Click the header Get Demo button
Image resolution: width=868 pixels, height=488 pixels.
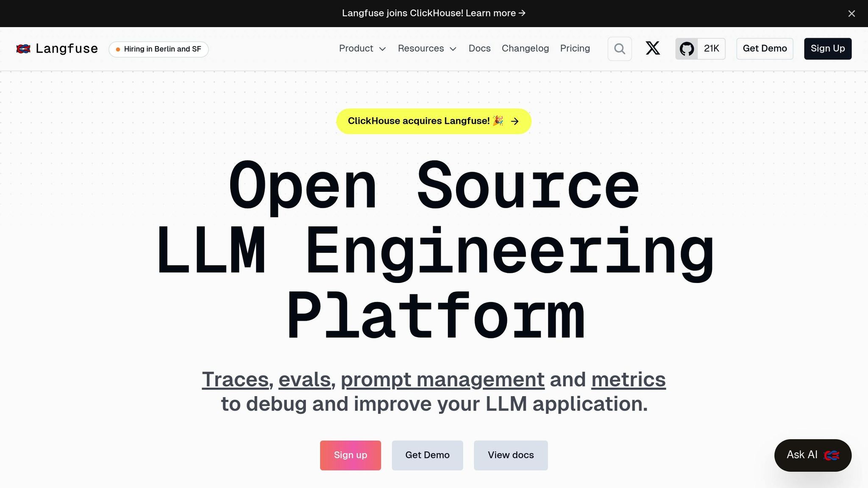point(765,49)
